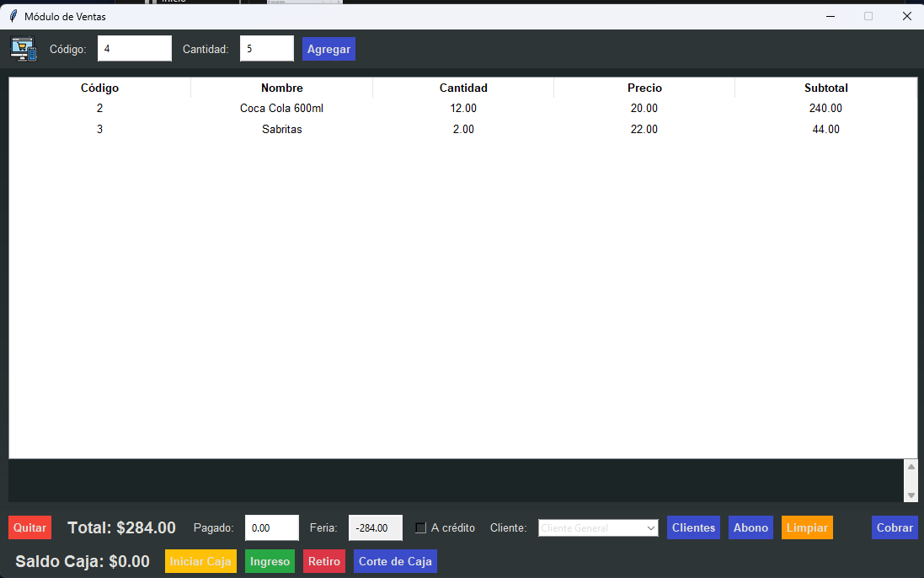Click price cell 20.00
This screenshot has width=924, height=578.
644,109
